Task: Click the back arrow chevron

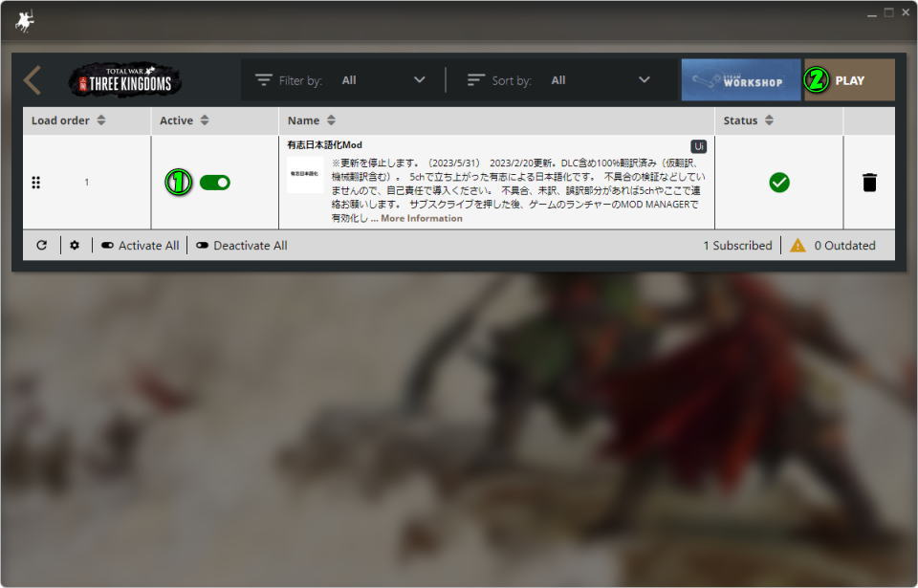Action: (x=33, y=80)
